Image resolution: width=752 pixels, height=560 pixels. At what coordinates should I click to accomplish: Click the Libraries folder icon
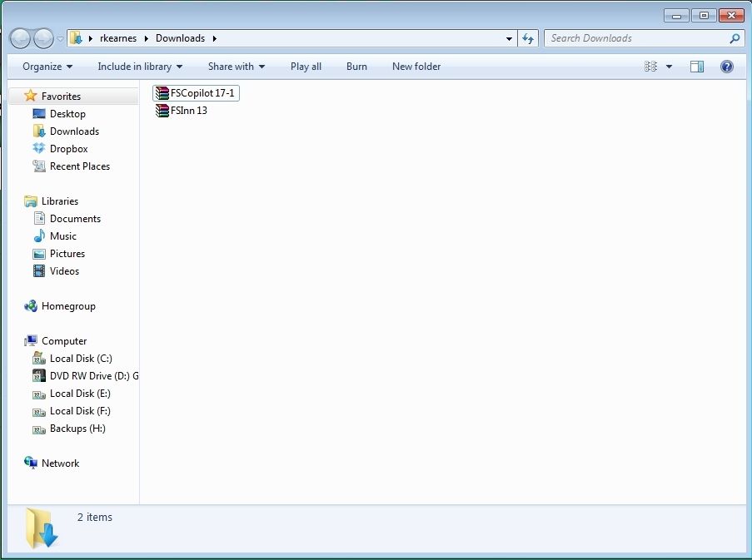30,201
